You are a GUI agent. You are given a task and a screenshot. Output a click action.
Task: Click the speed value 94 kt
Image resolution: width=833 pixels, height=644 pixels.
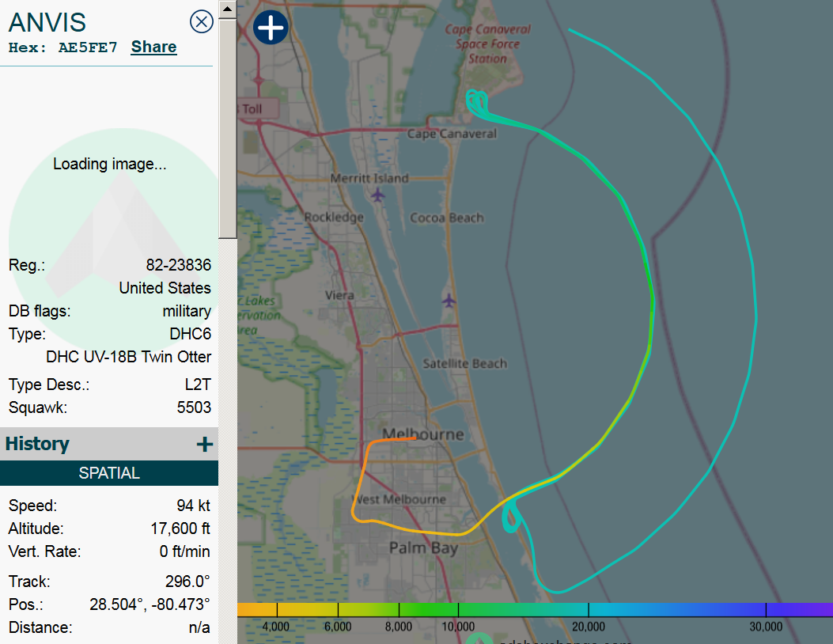[x=193, y=506]
